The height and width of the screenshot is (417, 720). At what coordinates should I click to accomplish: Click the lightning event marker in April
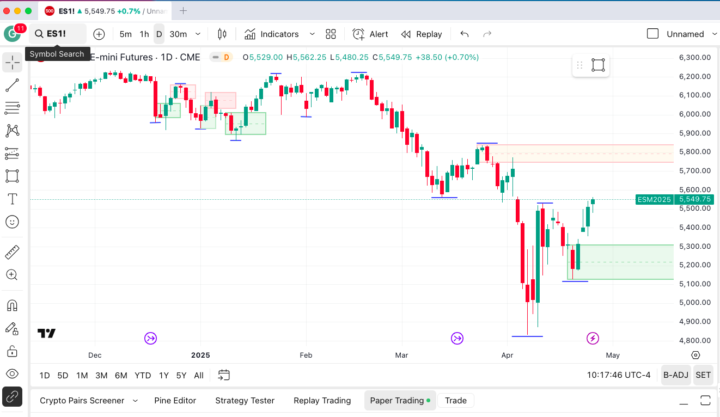point(593,338)
